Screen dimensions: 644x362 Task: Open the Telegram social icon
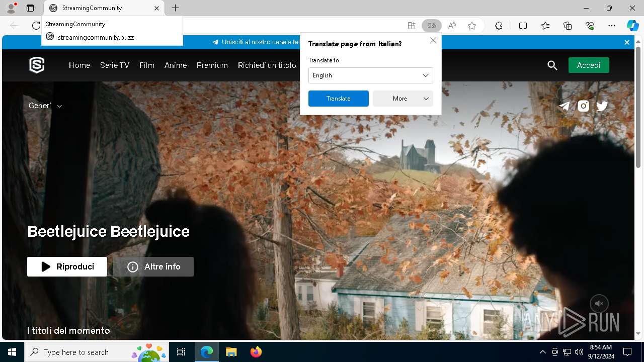565,106
